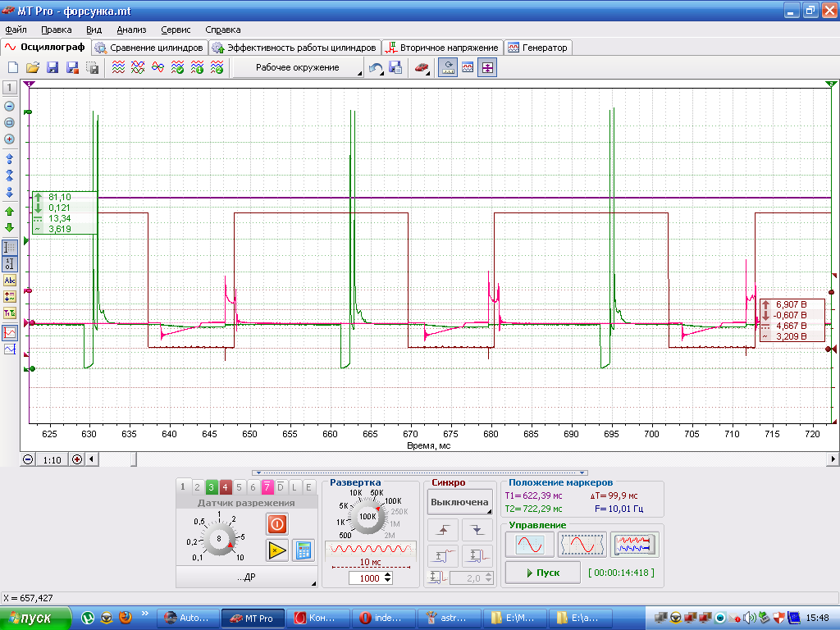Viewport: 840px width, 630px height.
Task: Toggle the ruler toolbar button
Action: click(448, 68)
